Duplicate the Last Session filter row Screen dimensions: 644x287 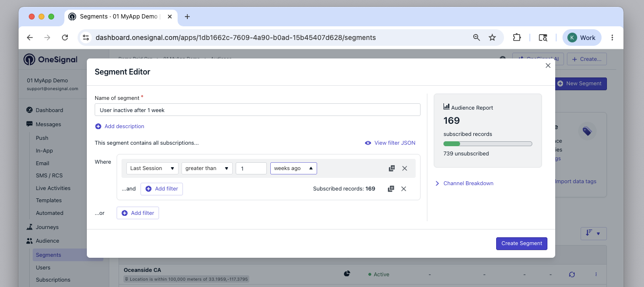click(x=392, y=168)
